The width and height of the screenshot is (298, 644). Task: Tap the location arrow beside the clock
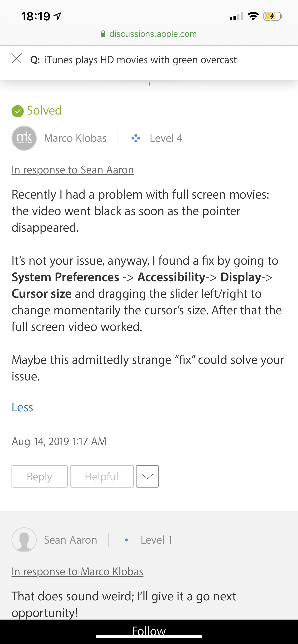tap(58, 17)
